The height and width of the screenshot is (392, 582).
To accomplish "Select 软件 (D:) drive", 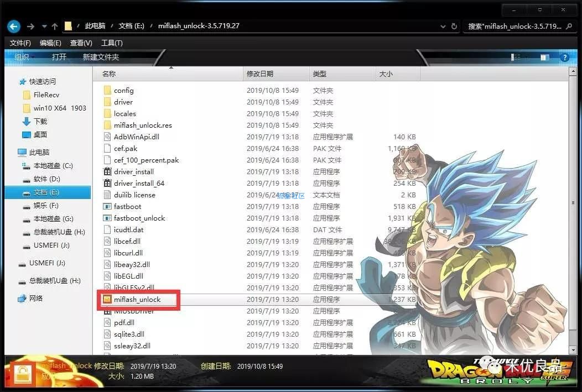I will [47, 179].
